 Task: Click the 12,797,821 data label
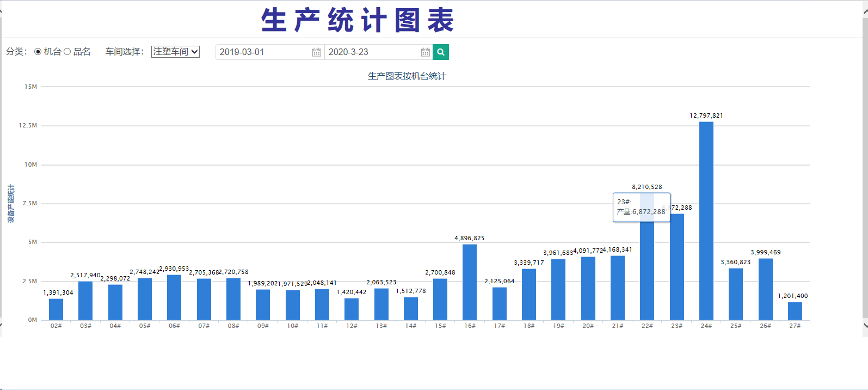(706, 115)
